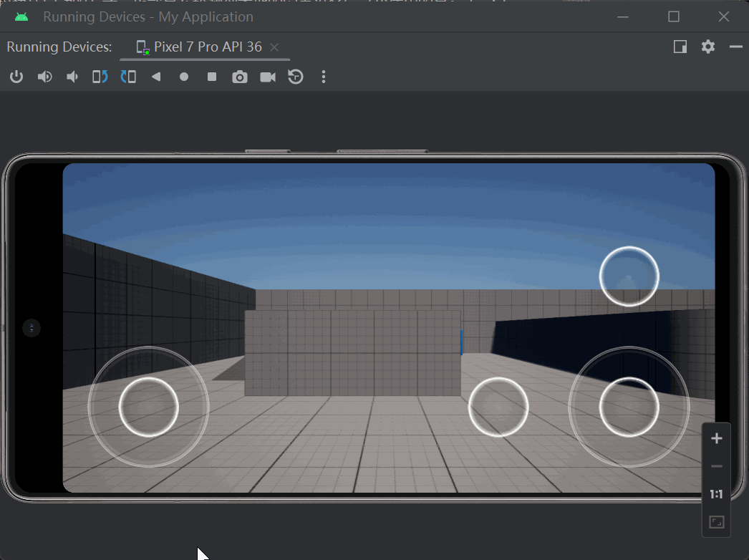The height and width of the screenshot is (560, 749).
Task: Zoom out with the minus button
Action: click(717, 466)
